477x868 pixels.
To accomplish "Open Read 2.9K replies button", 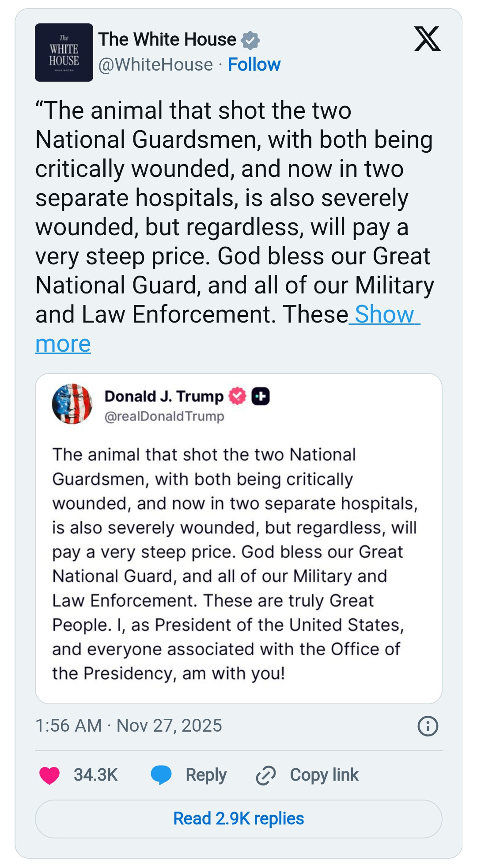I will click(238, 819).
